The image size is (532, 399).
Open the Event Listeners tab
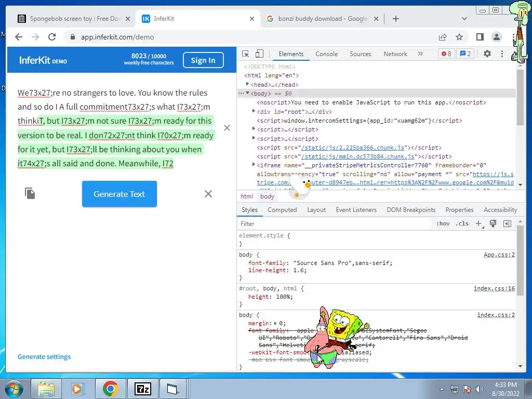(356, 210)
